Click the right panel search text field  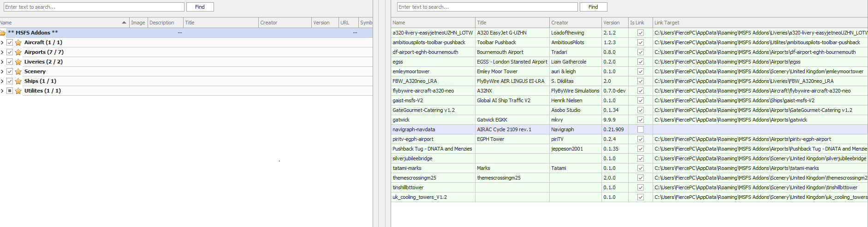tap(487, 7)
